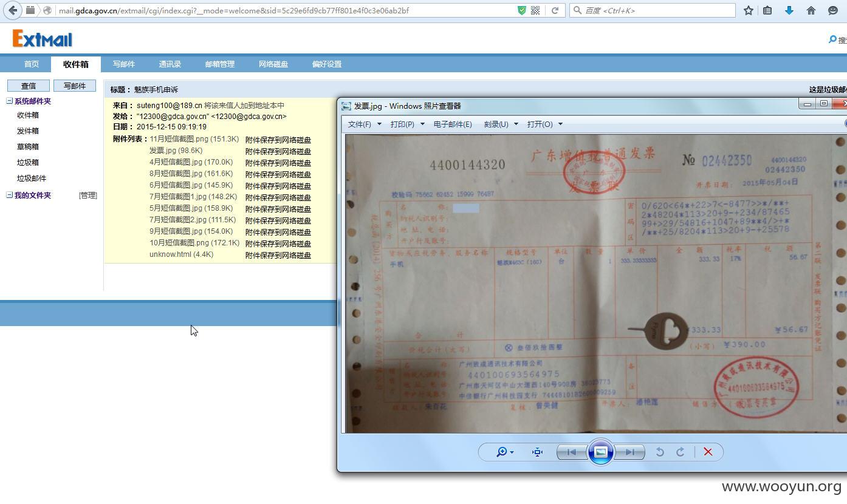Open attachment 10月短信截图.png
This screenshot has width=847, height=504.
coord(194,243)
